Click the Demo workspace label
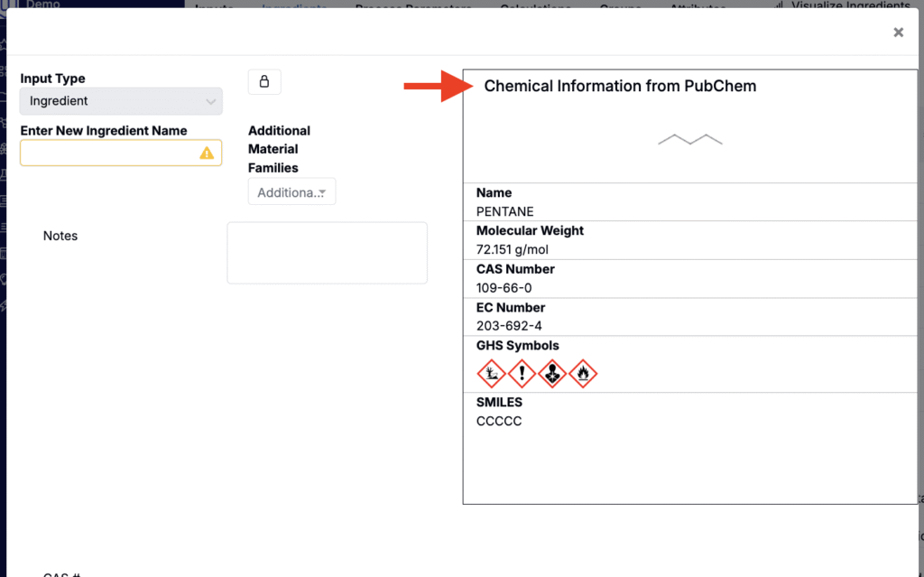Image resolution: width=924 pixels, height=577 pixels. (x=43, y=5)
